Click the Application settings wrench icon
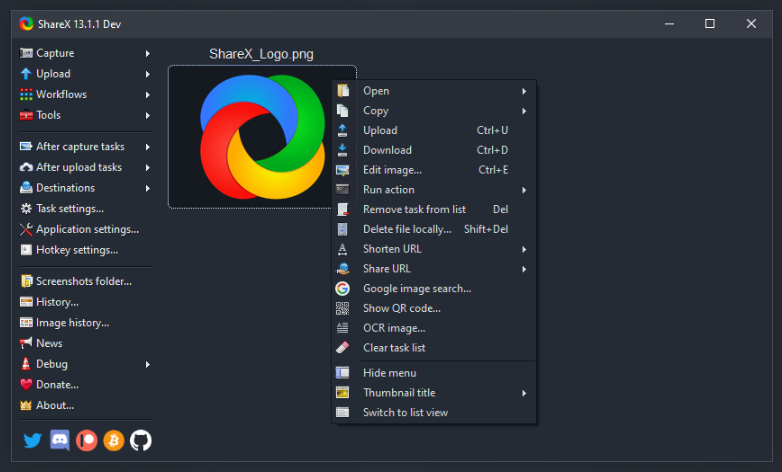The image size is (782, 472). 26,230
